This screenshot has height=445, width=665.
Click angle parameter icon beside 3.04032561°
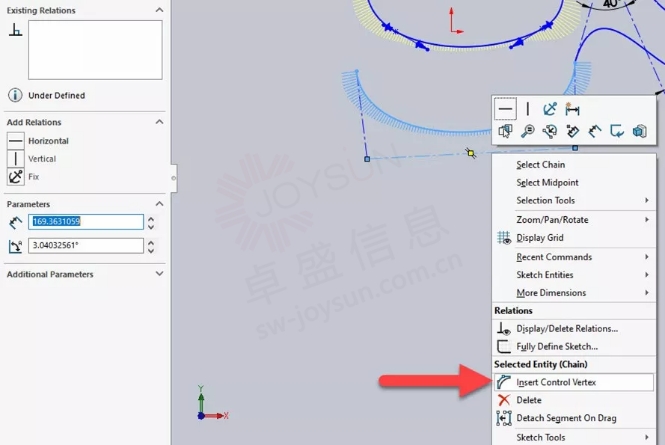click(16, 246)
